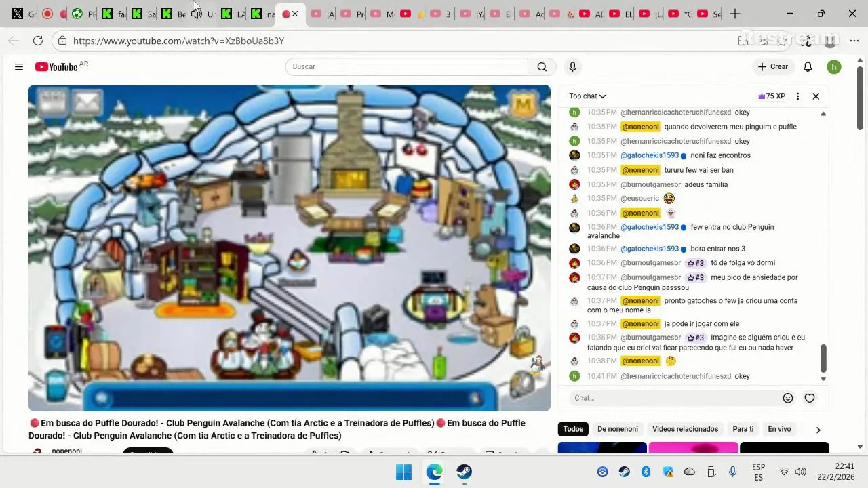The height and width of the screenshot is (488, 868).
Task: Click the nonenoni channel name under the video
Action: click(x=66, y=451)
